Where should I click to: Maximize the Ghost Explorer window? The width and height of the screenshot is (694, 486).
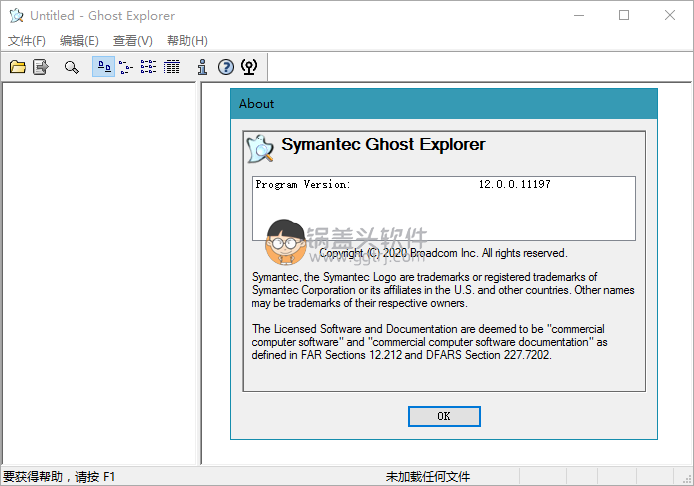pos(624,15)
